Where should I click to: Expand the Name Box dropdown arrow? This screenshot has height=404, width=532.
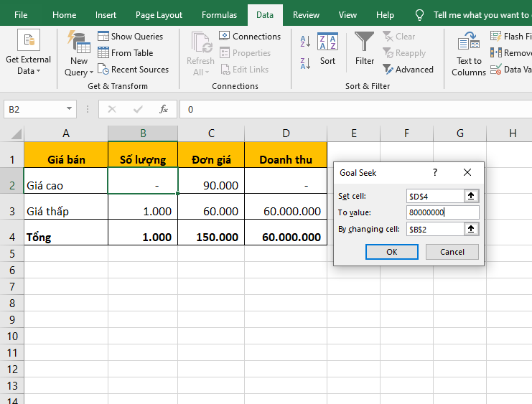(70, 109)
